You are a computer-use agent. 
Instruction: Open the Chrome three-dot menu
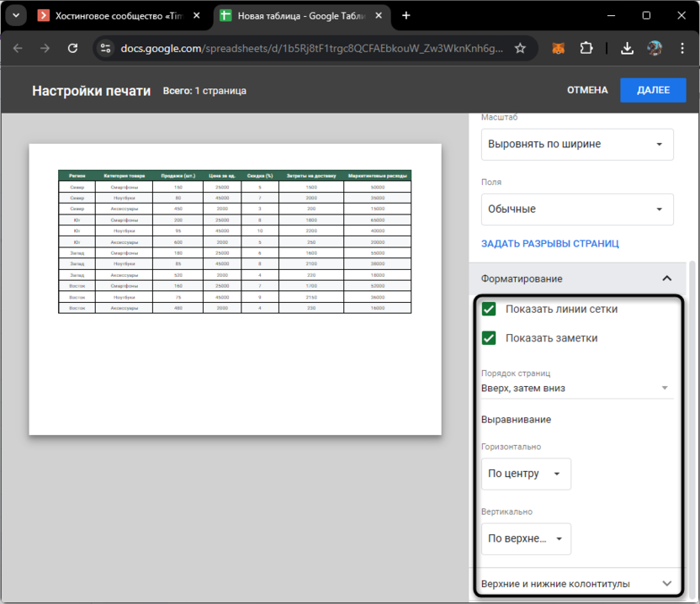coord(681,49)
